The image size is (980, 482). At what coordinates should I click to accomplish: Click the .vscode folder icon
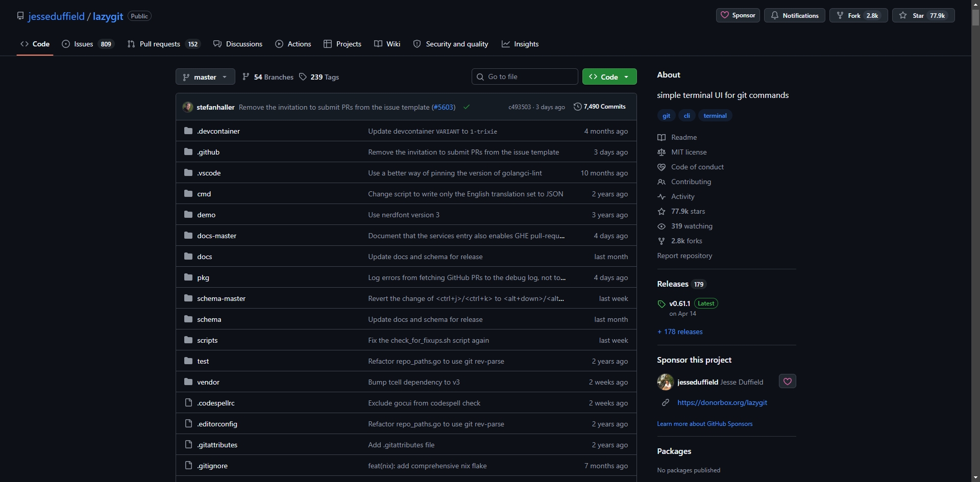[x=188, y=173]
